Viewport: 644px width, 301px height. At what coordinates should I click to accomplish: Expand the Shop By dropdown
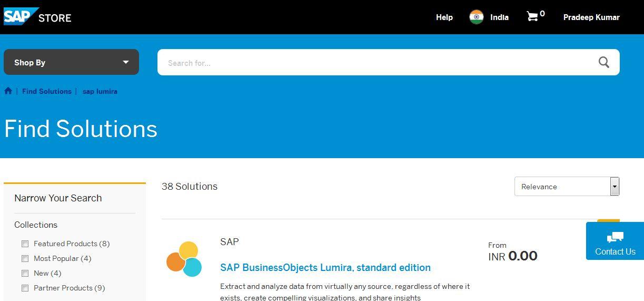click(x=71, y=62)
